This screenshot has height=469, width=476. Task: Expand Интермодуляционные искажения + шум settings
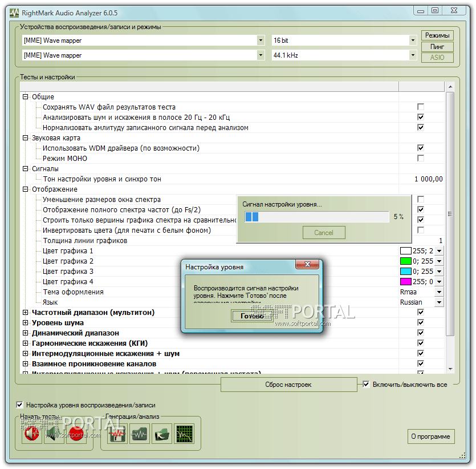[26, 354]
